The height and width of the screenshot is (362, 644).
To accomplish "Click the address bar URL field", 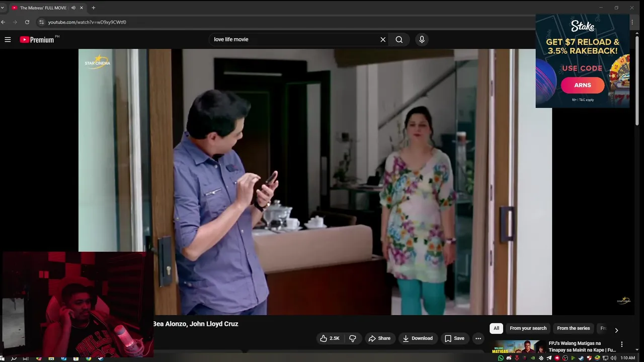I will click(287, 22).
